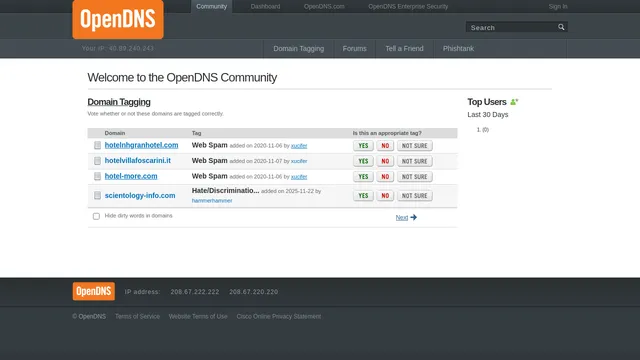Image resolution: width=640 pixels, height=360 pixels.
Task: Vote NO for hotelnhgranhotel.com tag
Action: point(385,146)
